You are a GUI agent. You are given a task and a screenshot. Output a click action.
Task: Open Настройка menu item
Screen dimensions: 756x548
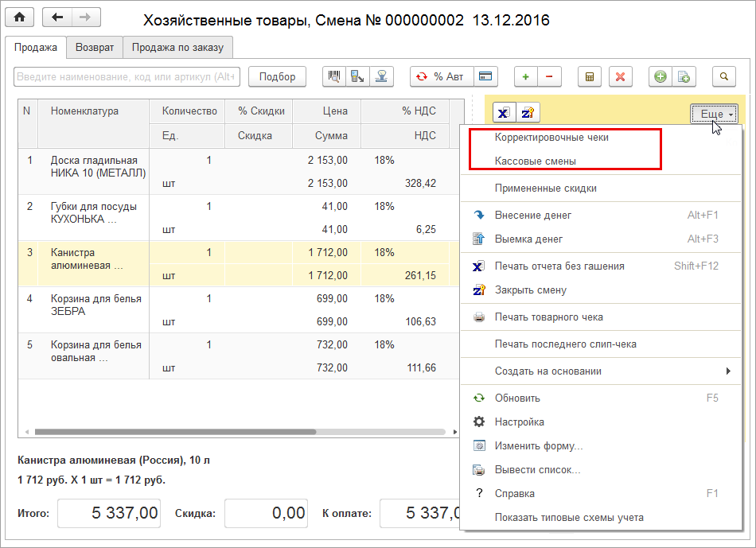(601, 422)
